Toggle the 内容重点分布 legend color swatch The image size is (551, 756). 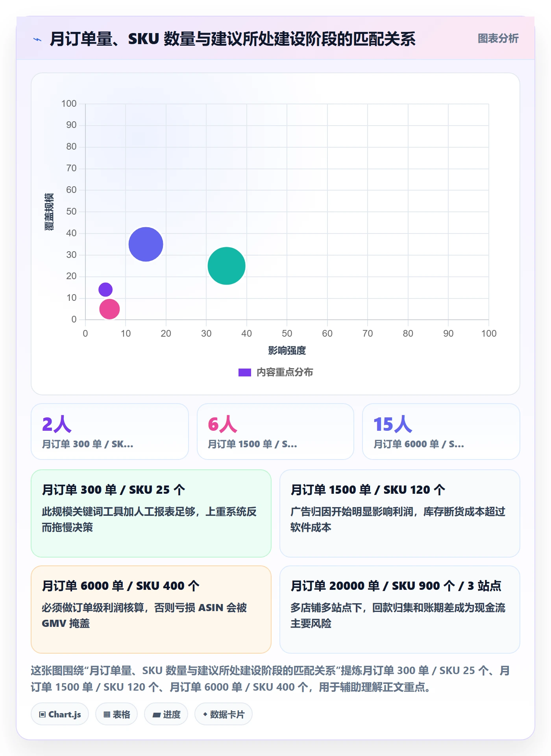point(245,372)
